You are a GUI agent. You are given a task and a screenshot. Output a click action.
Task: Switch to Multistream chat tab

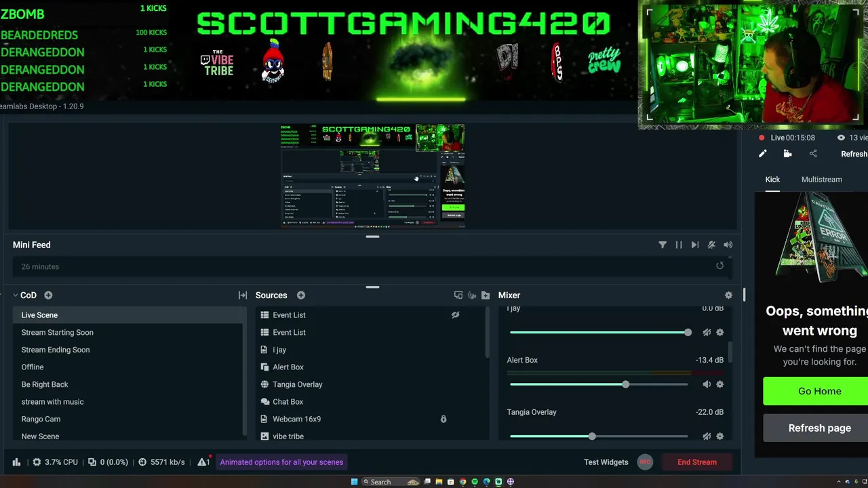pyautogui.click(x=821, y=180)
